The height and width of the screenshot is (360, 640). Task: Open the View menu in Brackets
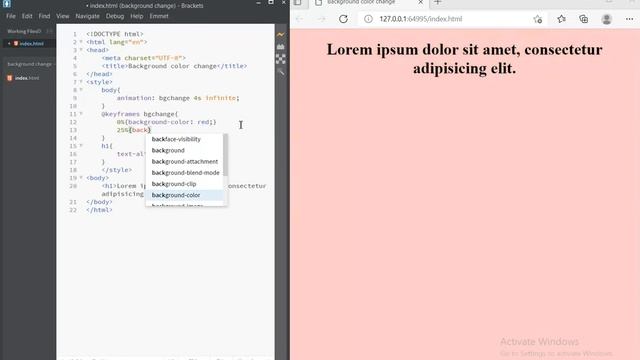pyautogui.click(x=62, y=16)
